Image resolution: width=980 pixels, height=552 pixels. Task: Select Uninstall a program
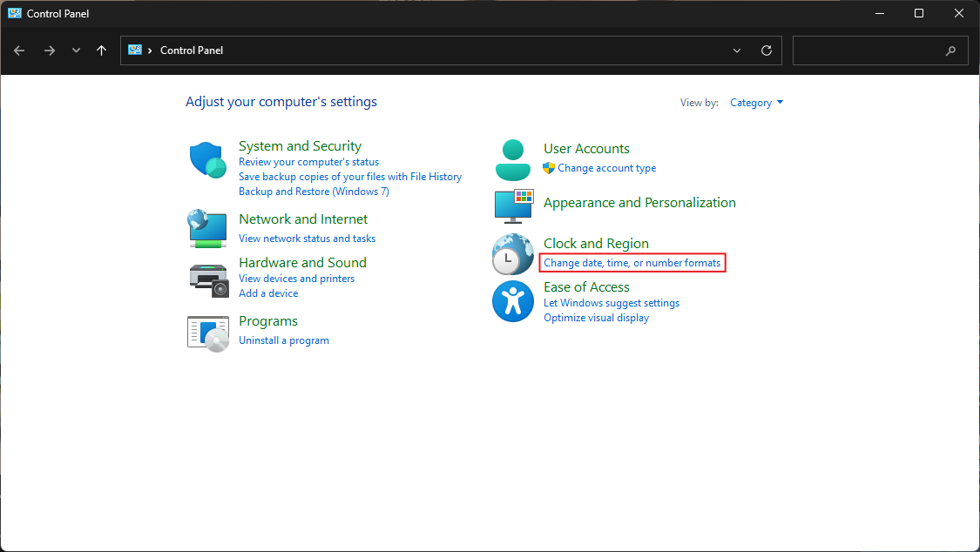tap(284, 340)
